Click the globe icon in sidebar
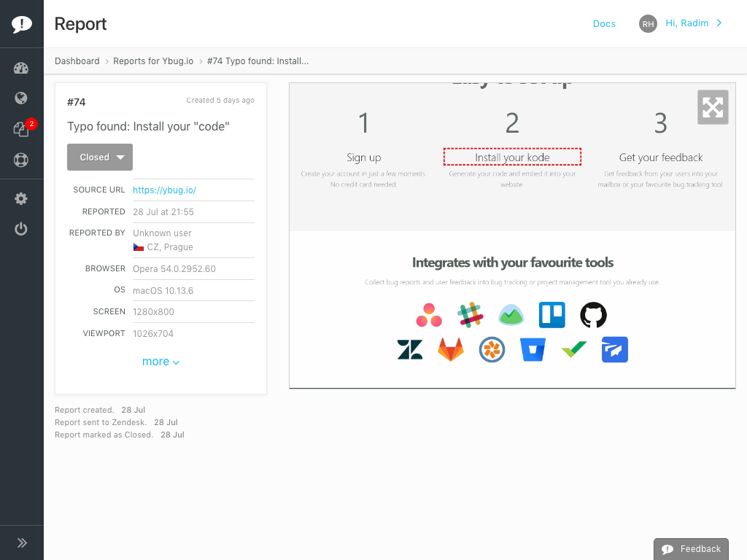This screenshot has width=747, height=560. coord(21,98)
